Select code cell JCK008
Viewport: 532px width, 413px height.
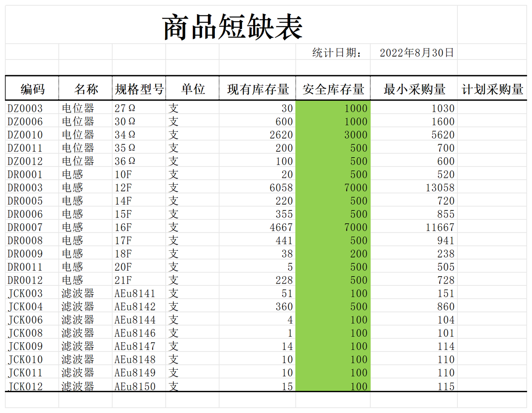(x=32, y=333)
